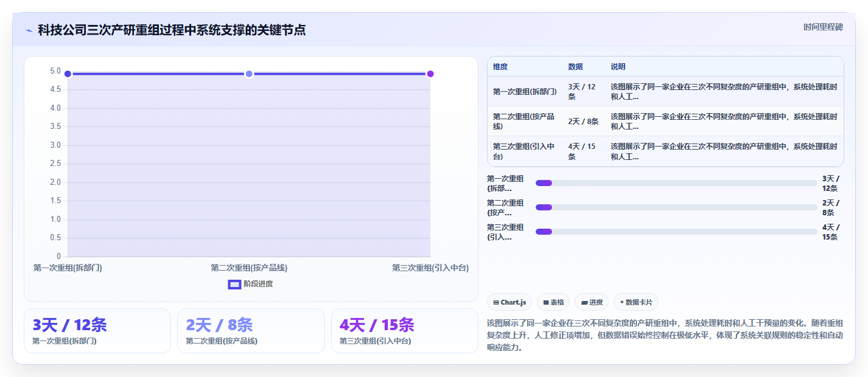Click table cell 4天 / 15条

pyautogui.click(x=583, y=151)
